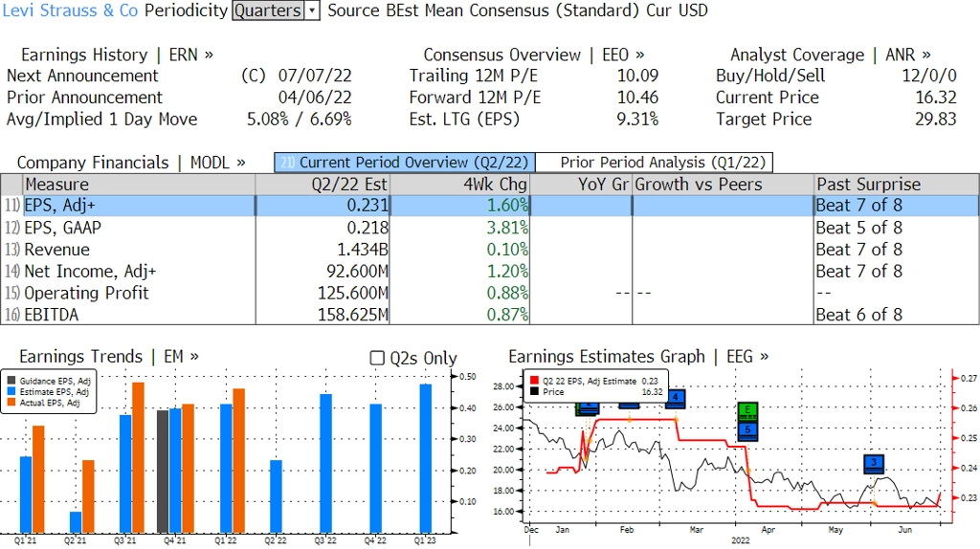Click the blue Q1'23 estimate bar
Screen dimensions: 980x549
(426, 458)
